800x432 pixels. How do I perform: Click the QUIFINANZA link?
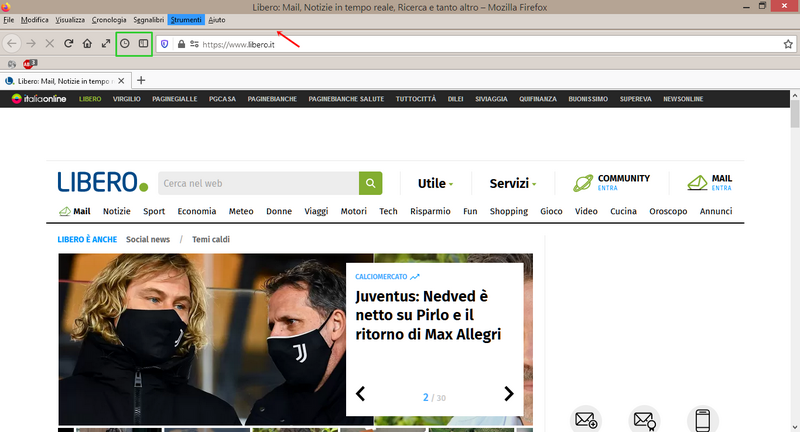click(x=538, y=99)
